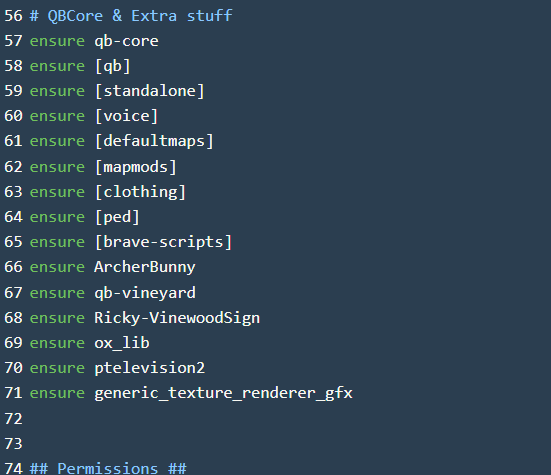Screen dimensions: 551x475
Task: Click the Permissions comment on line 74
Action: pos(108,469)
